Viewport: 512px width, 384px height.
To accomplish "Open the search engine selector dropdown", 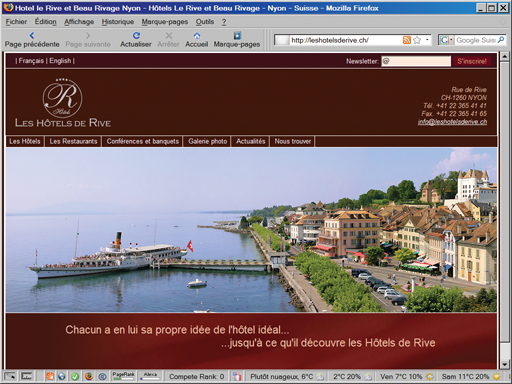I will click(452, 40).
